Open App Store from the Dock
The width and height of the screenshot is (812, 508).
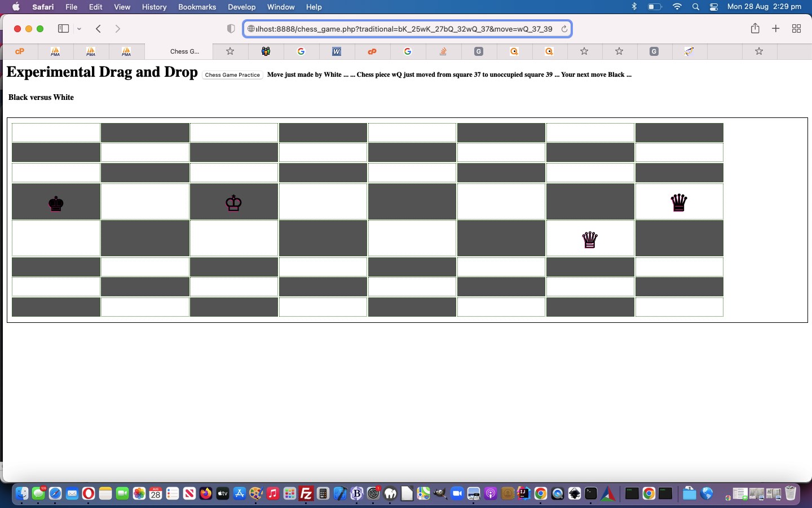[240, 494]
